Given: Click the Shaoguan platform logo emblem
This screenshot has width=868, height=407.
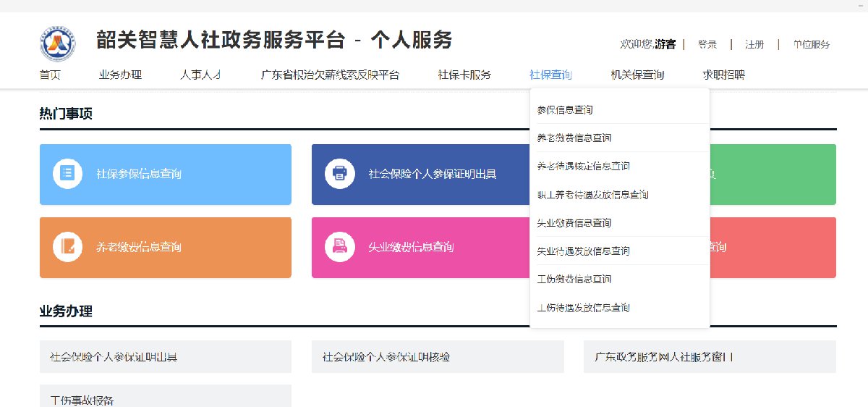Looking at the screenshot, I should coord(57,43).
